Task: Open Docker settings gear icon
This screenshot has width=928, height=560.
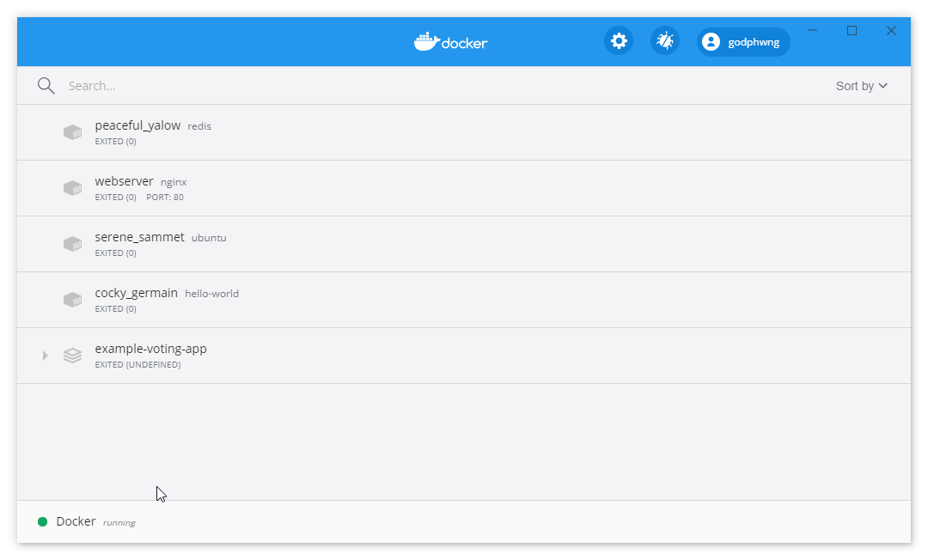Action: coord(619,41)
